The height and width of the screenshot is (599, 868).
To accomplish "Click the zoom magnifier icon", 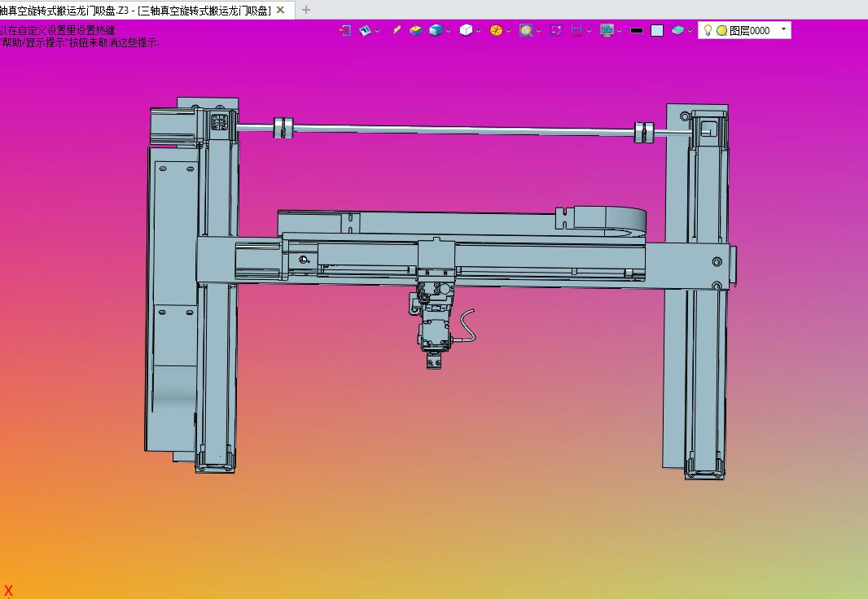I will (x=526, y=30).
